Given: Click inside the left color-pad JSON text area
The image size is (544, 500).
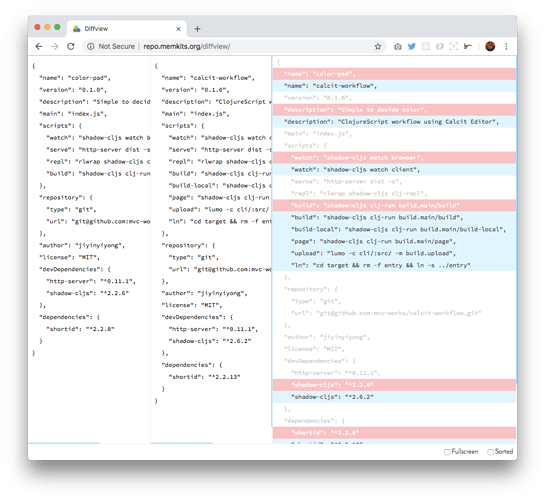Looking at the screenshot, I should 90,250.
